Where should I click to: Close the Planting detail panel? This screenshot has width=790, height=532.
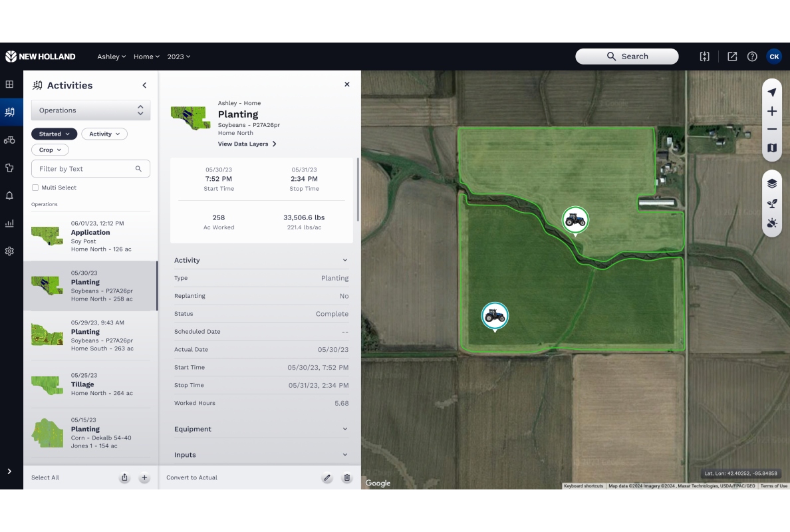[x=346, y=84]
